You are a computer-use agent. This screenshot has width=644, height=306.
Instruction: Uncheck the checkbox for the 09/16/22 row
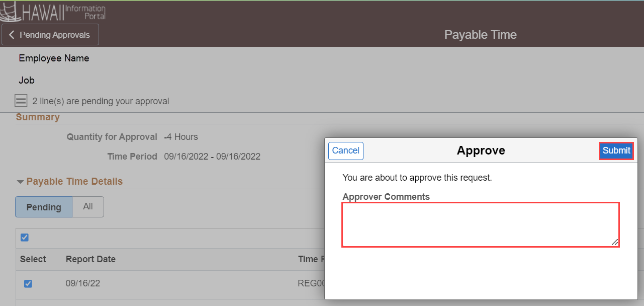(x=28, y=283)
